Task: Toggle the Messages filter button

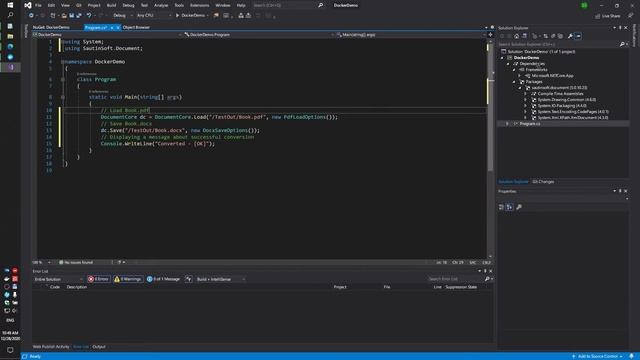Action: point(163,279)
